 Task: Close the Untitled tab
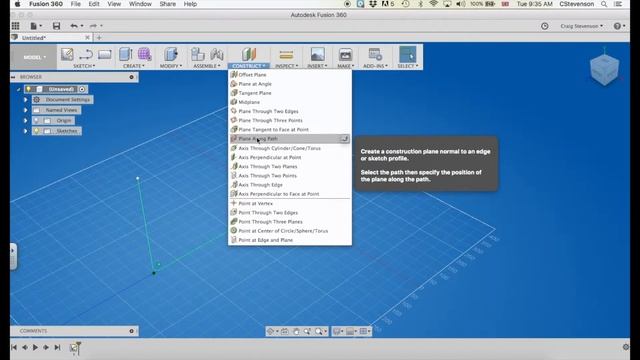pos(87,38)
